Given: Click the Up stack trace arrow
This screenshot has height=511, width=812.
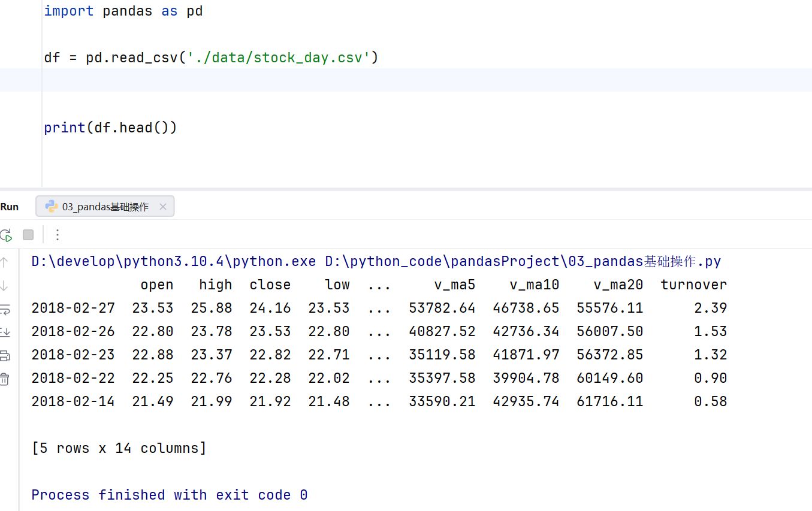Looking at the screenshot, I should click(x=4, y=262).
